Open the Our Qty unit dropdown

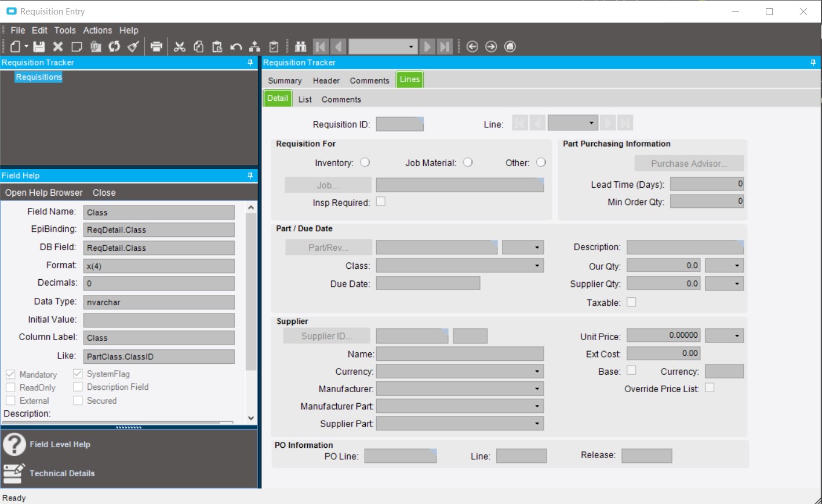coord(737,265)
